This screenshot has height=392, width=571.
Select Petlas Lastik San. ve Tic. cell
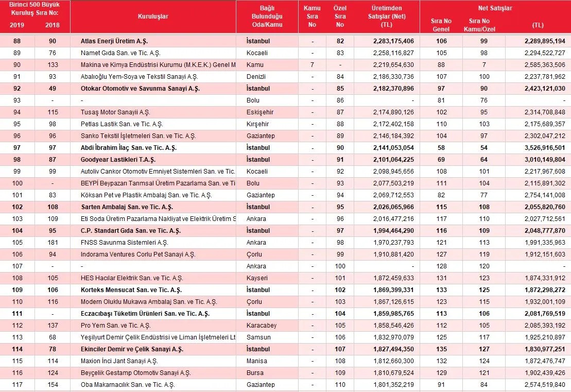(x=122, y=124)
